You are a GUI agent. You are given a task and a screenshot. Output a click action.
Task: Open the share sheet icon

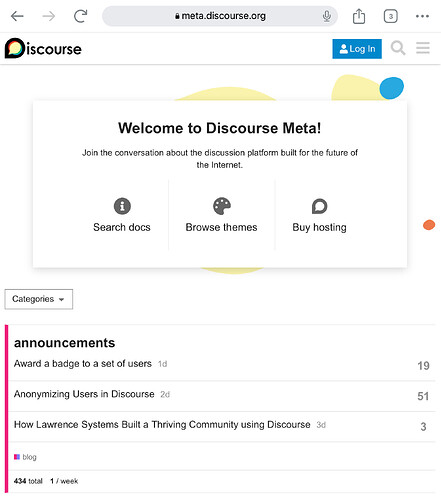tap(359, 16)
